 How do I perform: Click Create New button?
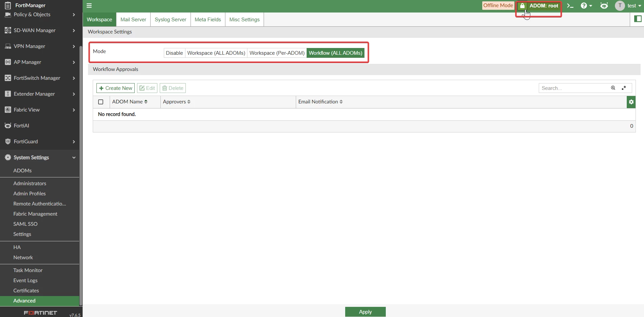[115, 88]
